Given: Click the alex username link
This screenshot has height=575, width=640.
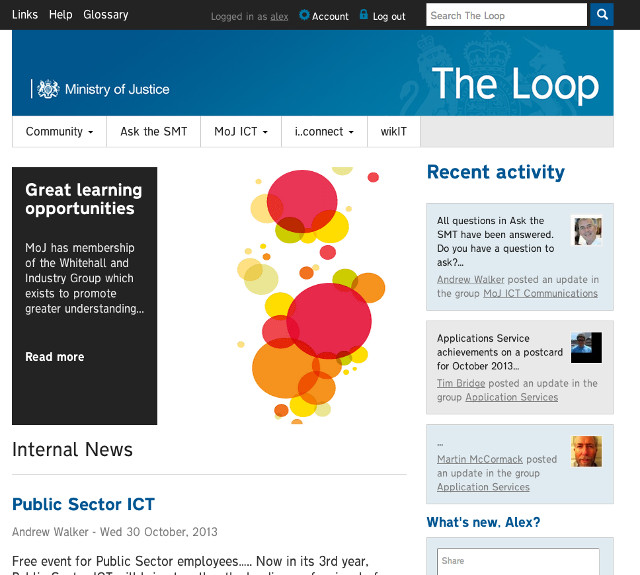Looking at the screenshot, I should [x=279, y=16].
